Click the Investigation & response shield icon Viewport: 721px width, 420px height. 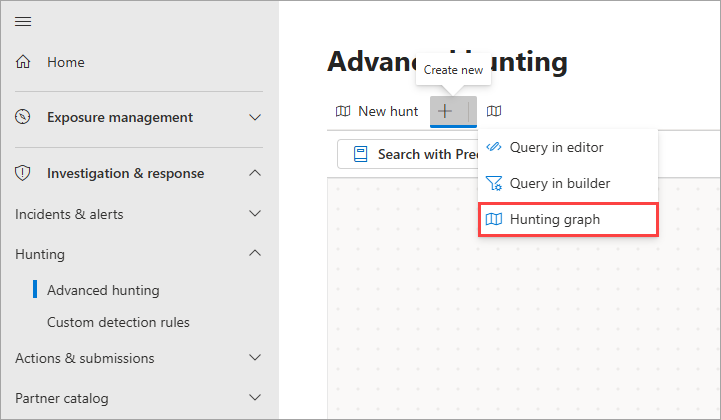[23, 173]
